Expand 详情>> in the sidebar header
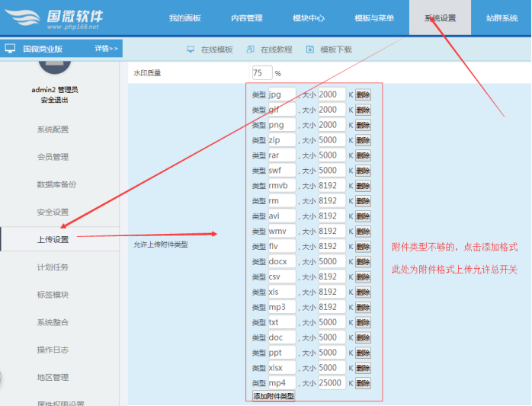 point(107,48)
